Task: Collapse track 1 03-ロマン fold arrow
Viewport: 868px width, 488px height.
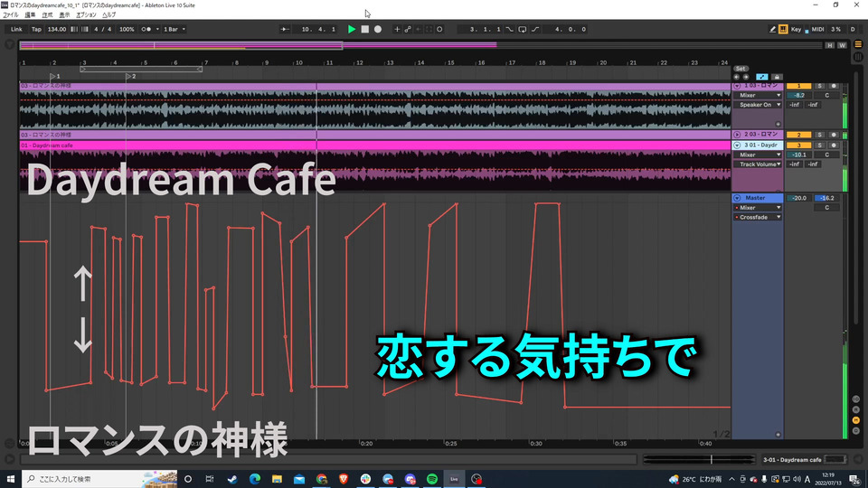Action: click(737, 87)
